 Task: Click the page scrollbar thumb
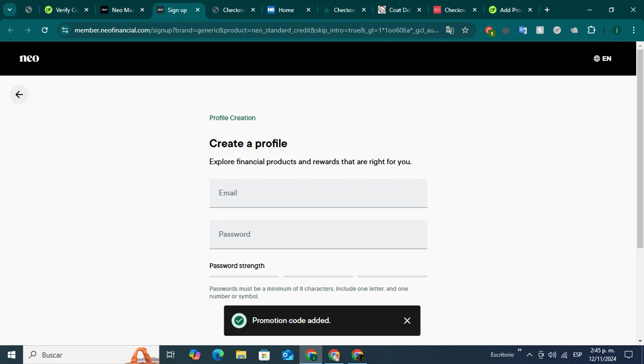coord(640,148)
